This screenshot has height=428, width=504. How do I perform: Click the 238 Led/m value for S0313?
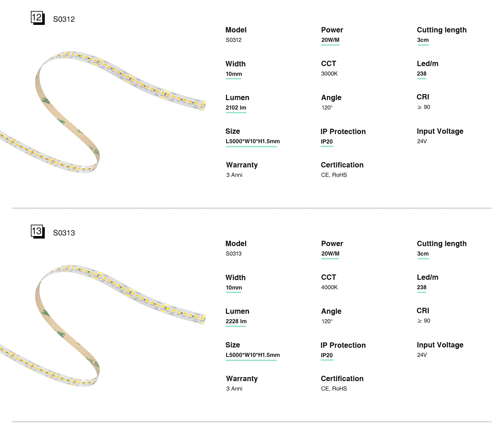coord(421,287)
